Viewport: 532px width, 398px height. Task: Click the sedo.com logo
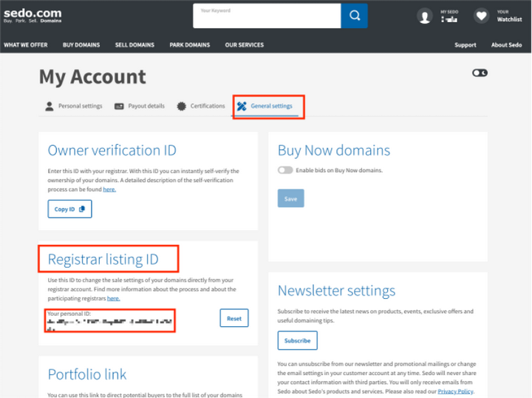point(33,16)
